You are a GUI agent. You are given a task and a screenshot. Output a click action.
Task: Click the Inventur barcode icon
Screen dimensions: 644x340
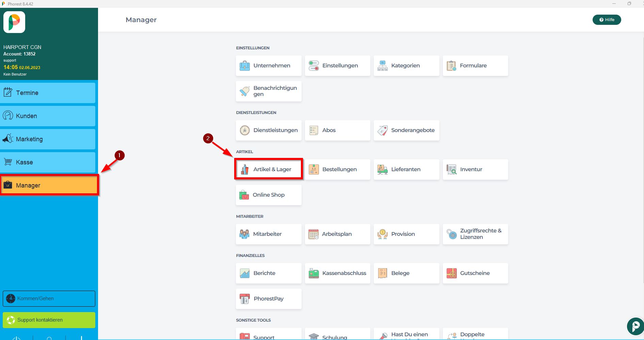(x=451, y=169)
